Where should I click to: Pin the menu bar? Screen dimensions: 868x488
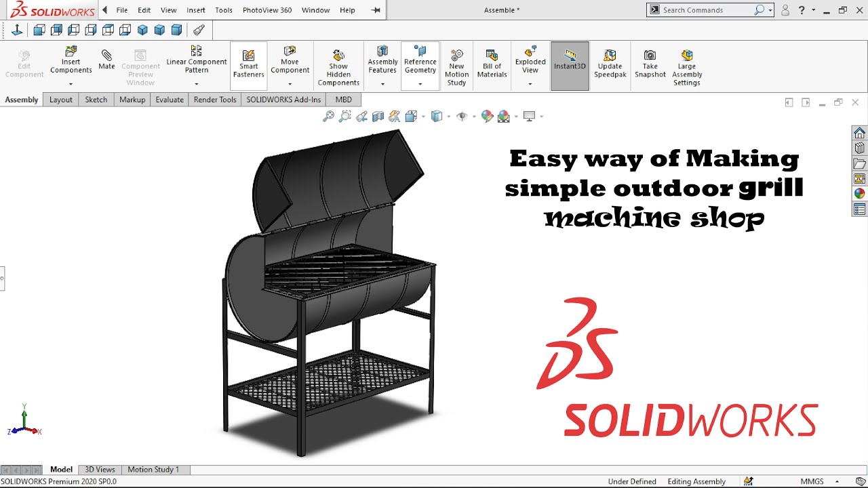click(376, 10)
